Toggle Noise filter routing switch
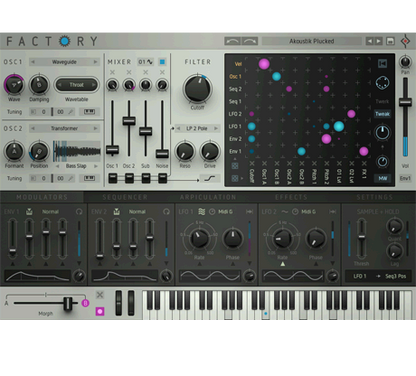This screenshot has width=416, height=376. 162,178
